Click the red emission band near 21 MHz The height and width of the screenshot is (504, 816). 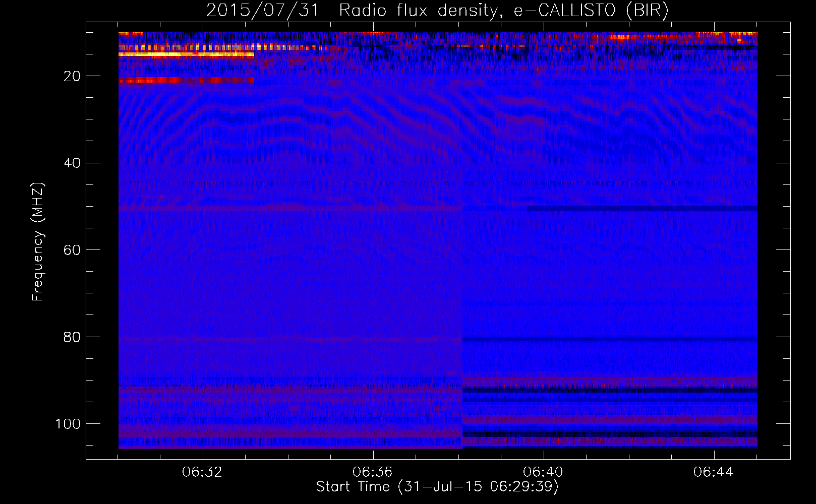(186, 80)
